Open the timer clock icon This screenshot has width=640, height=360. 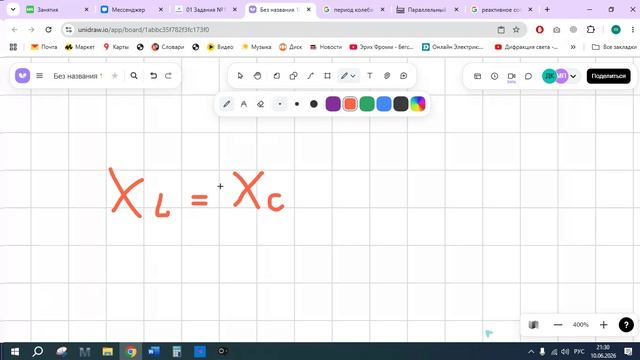point(494,76)
